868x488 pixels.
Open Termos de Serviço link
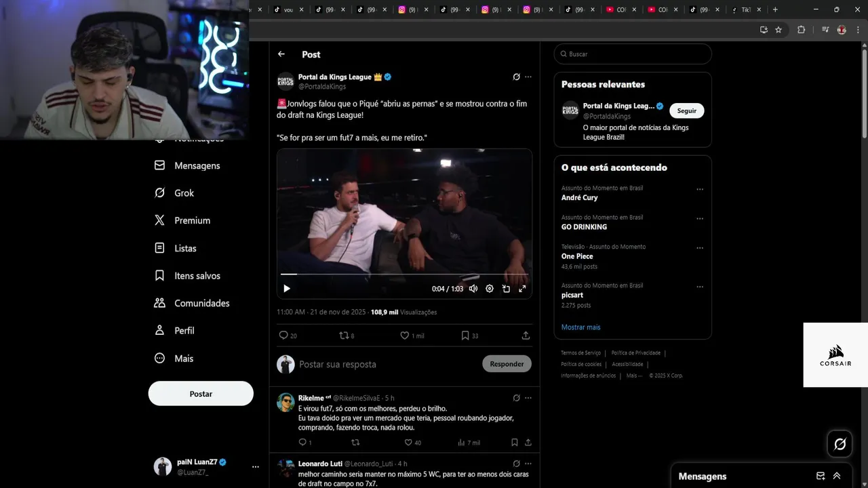tap(580, 353)
